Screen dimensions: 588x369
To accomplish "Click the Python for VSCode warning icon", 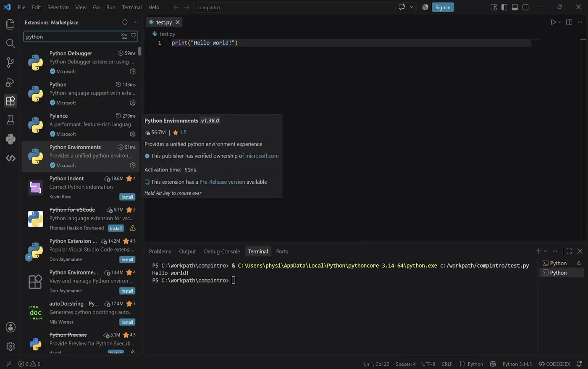I will click(133, 228).
